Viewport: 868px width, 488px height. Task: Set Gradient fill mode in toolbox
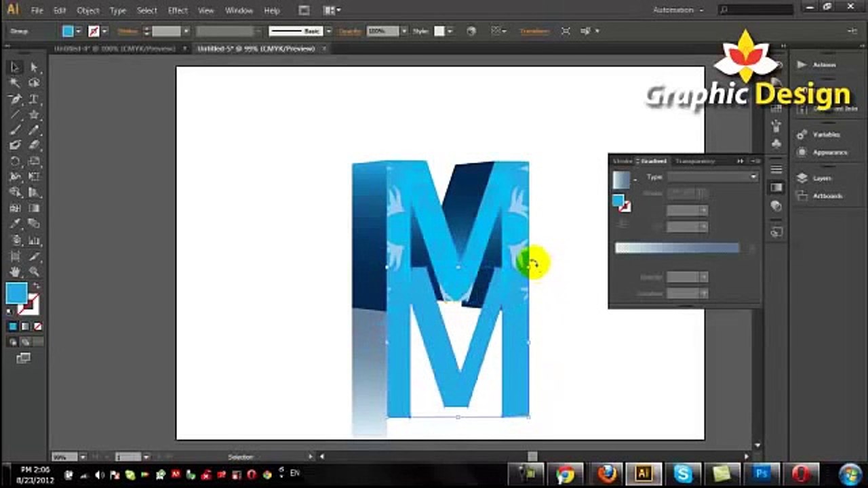point(25,327)
